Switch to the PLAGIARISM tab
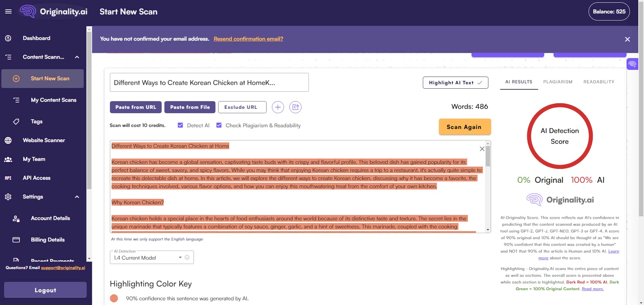The height and width of the screenshot is (305, 644). (x=558, y=82)
